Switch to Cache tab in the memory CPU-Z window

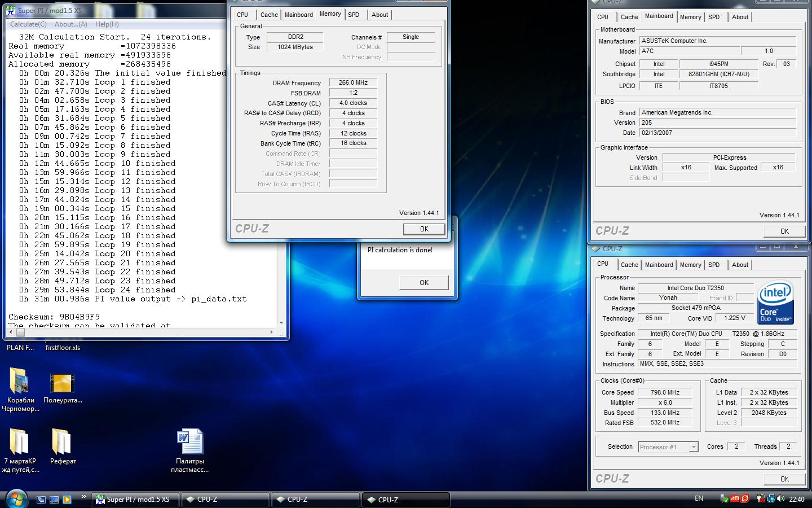(269, 15)
